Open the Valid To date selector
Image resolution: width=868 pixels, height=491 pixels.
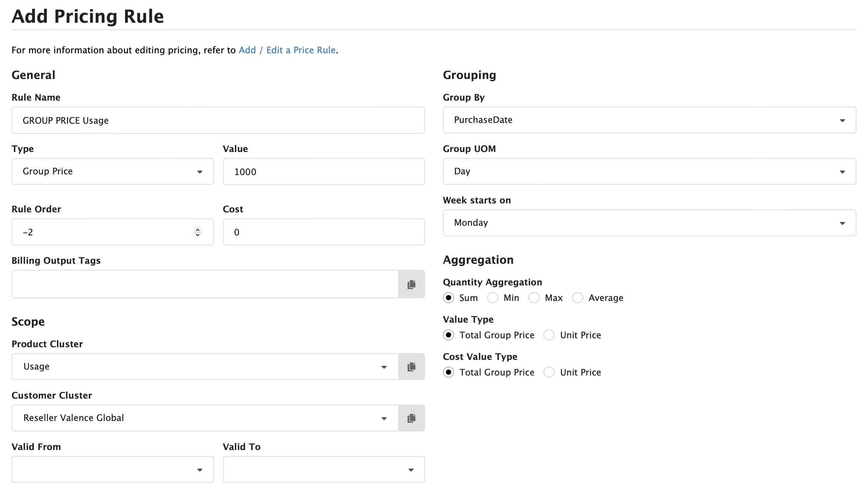tap(411, 469)
